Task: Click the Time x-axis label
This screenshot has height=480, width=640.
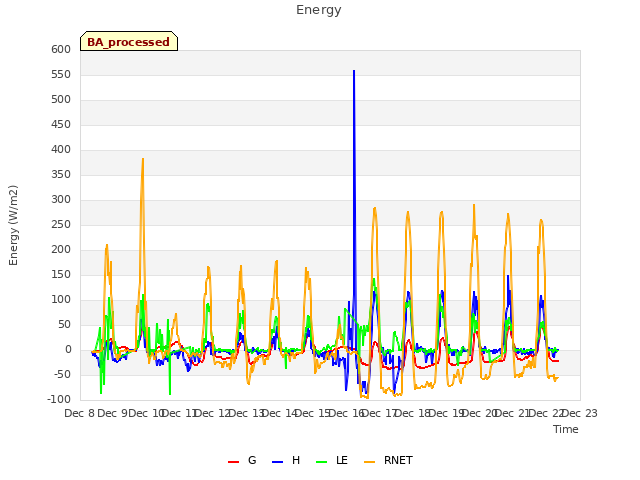Action: click(x=566, y=429)
